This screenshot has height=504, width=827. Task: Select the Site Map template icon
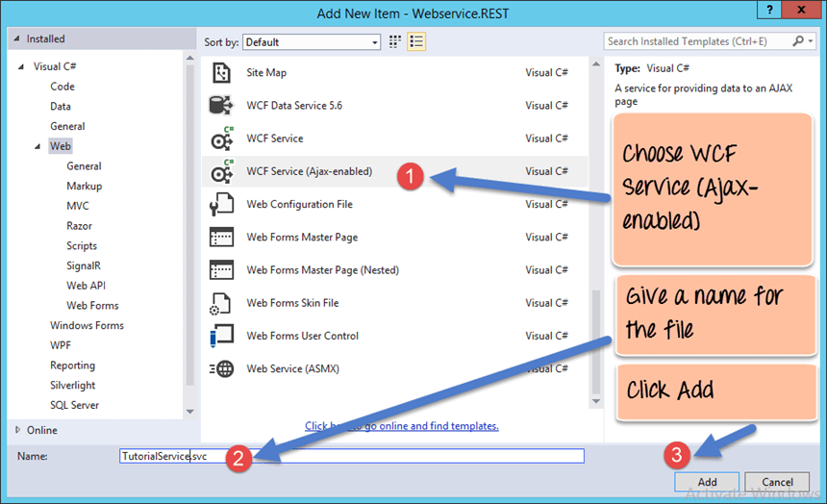tap(221, 73)
